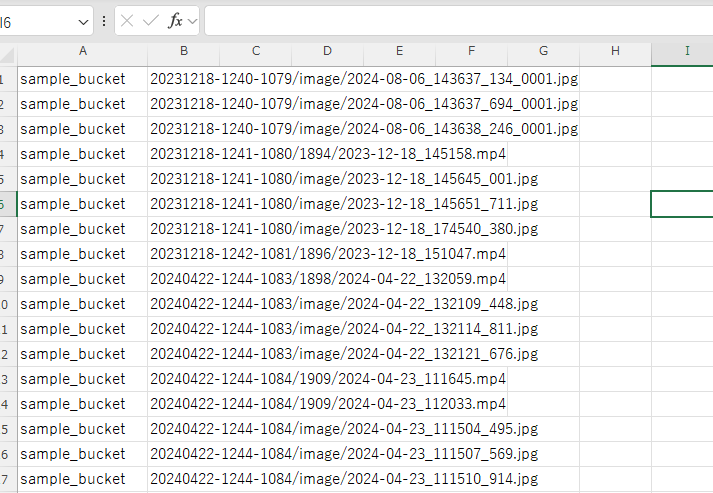Click the Insert Function fx icon
This screenshot has height=493, width=713.
tap(175, 21)
